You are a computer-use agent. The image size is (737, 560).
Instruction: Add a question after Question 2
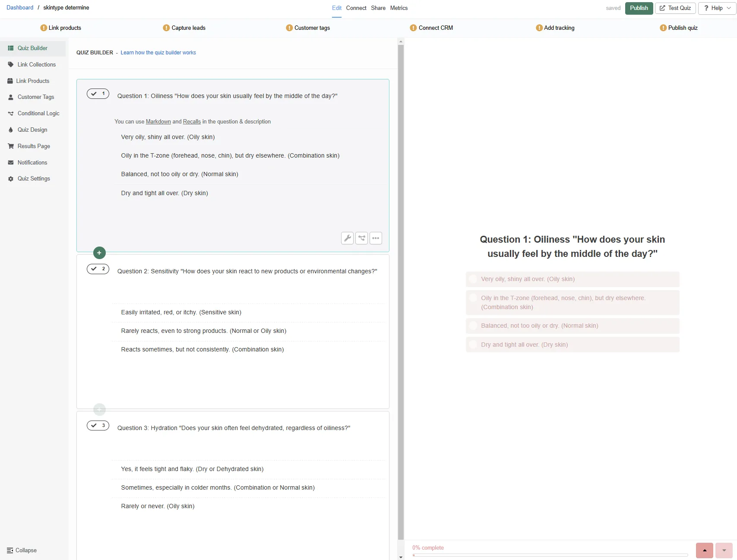(99, 409)
